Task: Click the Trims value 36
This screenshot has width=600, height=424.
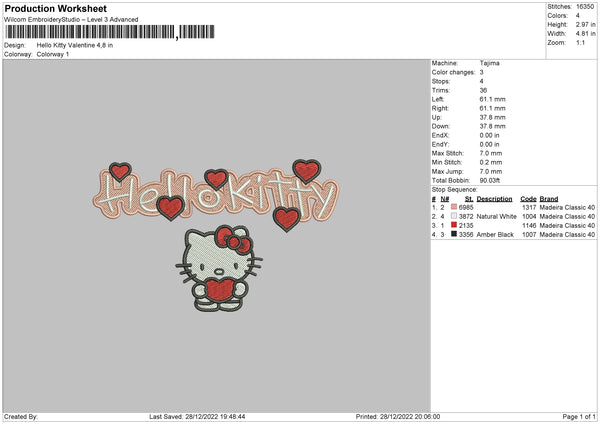Action: [x=483, y=90]
